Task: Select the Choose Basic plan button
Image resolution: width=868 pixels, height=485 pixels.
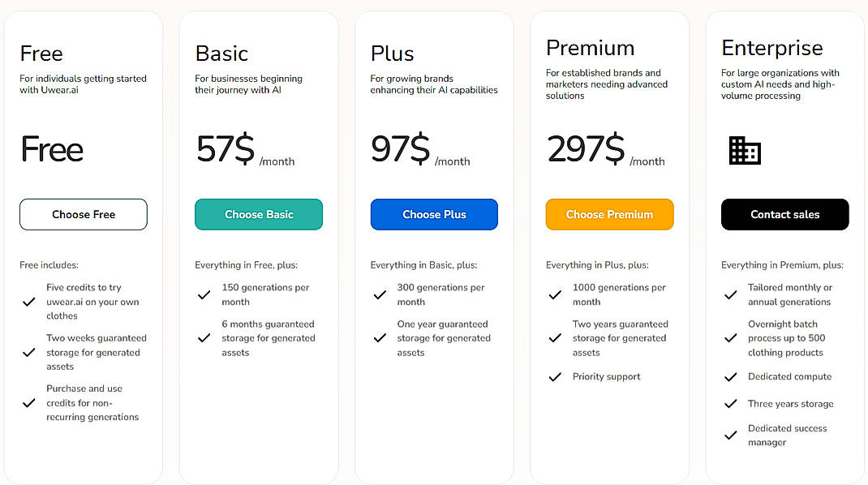Action: 258,214
